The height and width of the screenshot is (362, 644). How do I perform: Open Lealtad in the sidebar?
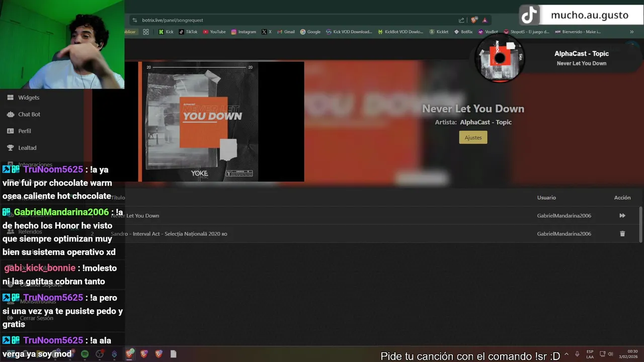coord(27,148)
